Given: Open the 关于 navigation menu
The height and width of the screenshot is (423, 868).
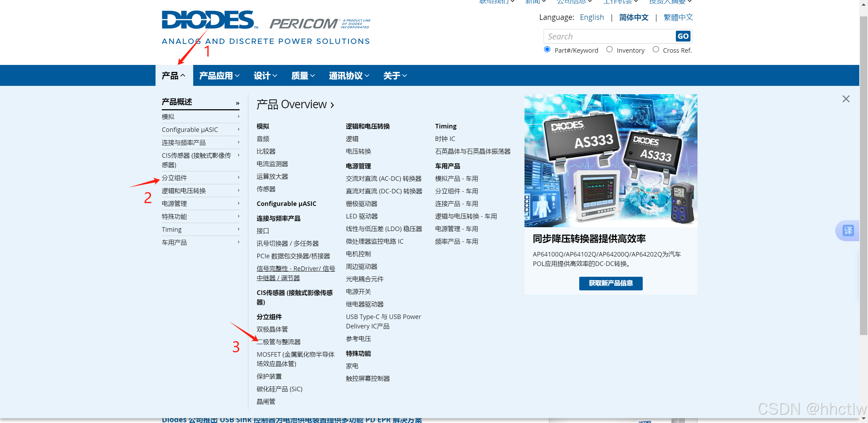Looking at the screenshot, I should (x=395, y=75).
